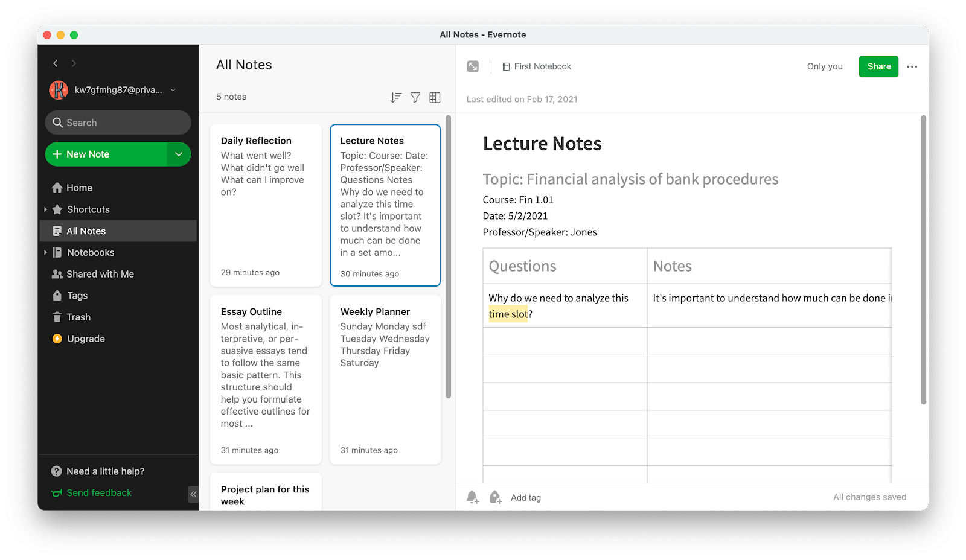Collapse the sidebar with the double-chevron
Image resolution: width=966 pixels, height=560 pixels.
click(x=193, y=494)
